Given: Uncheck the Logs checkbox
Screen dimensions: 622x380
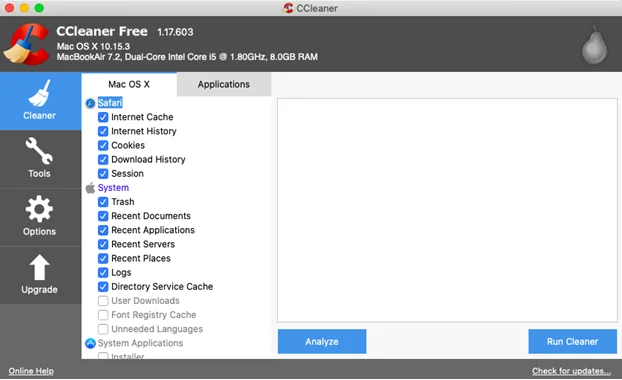Looking at the screenshot, I should point(103,273).
